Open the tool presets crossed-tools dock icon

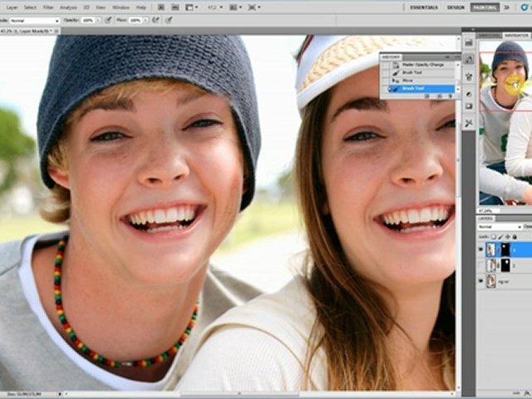469,122
